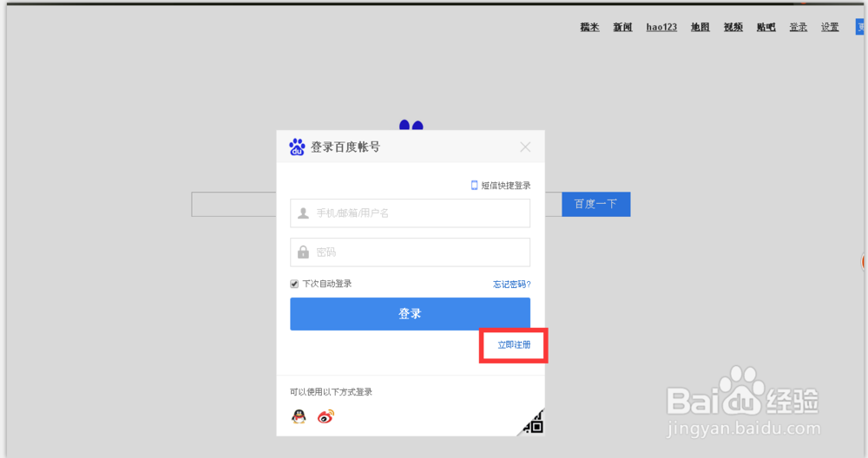The height and width of the screenshot is (458, 868).
Task: Open the 贴吧 link
Action: 766,27
